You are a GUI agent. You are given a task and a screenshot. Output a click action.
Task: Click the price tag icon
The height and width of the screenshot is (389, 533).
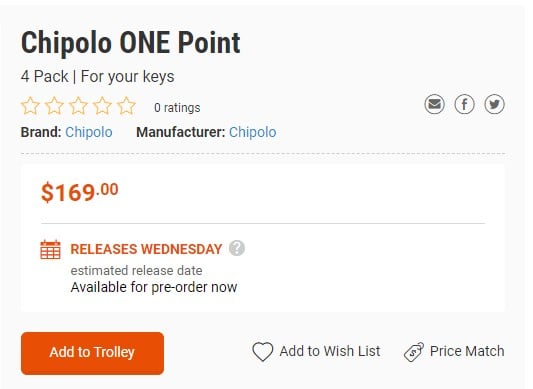[x=414, y=352]
